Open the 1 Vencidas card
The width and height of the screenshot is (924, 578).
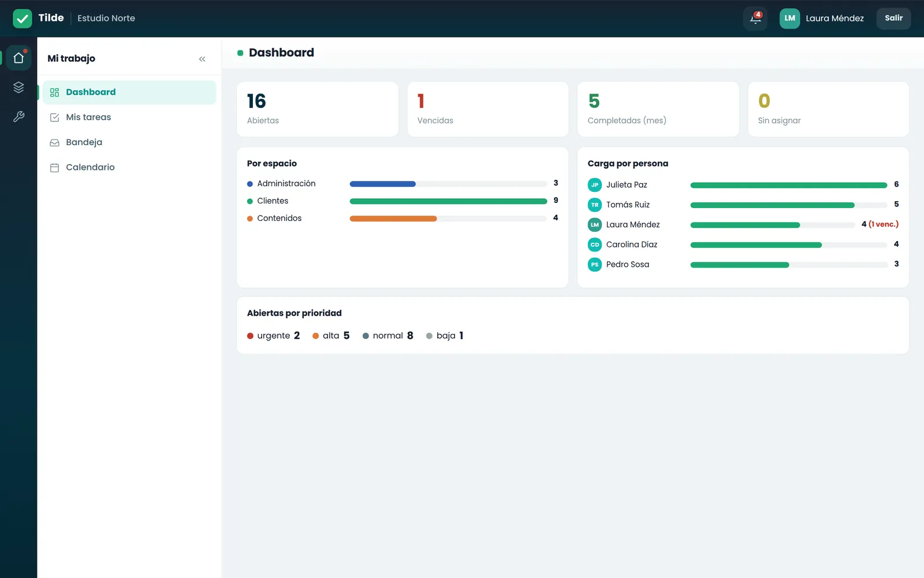pos(488,109)
